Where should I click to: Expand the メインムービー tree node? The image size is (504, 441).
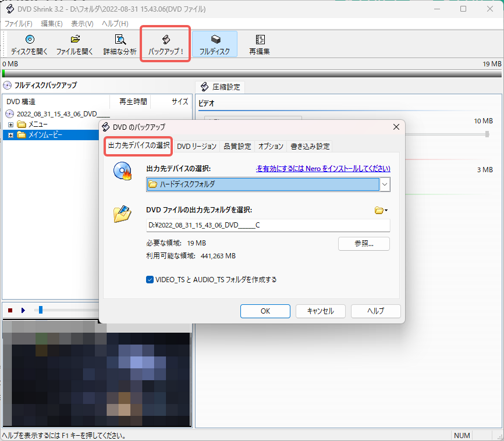[10, 134]
